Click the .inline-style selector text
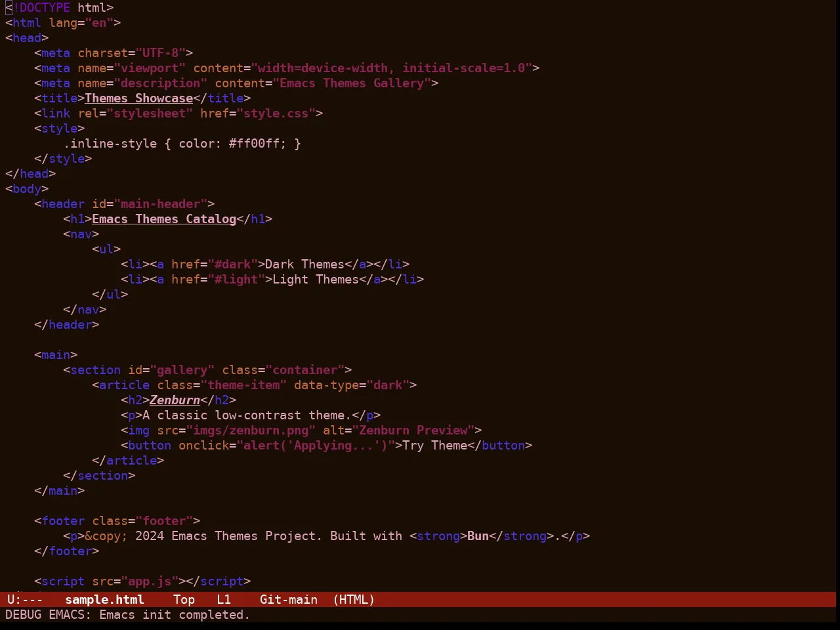 (110, 143)
